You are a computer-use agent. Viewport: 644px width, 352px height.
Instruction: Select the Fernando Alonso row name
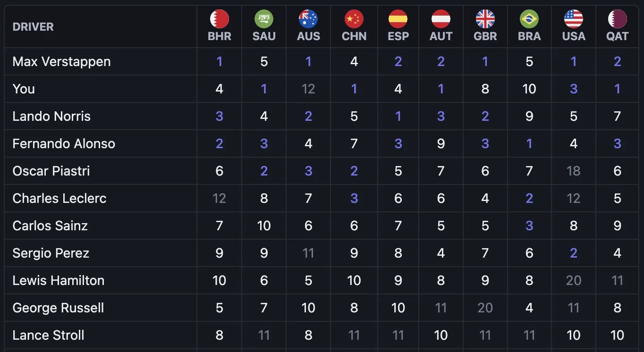point(64,144)
